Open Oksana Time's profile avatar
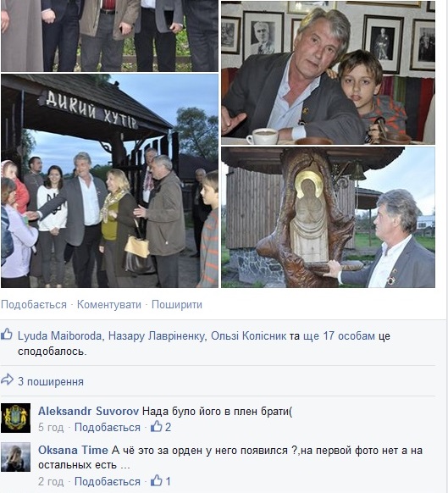 point(16,457)
